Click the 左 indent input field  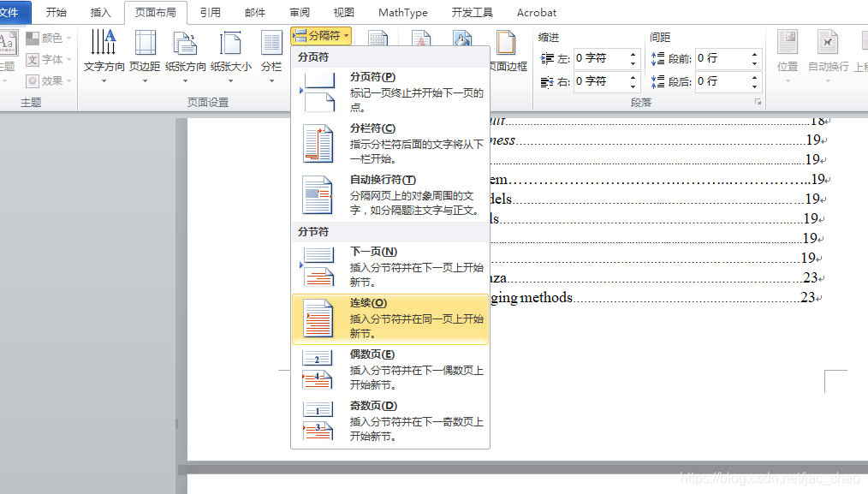pos(601,58)
